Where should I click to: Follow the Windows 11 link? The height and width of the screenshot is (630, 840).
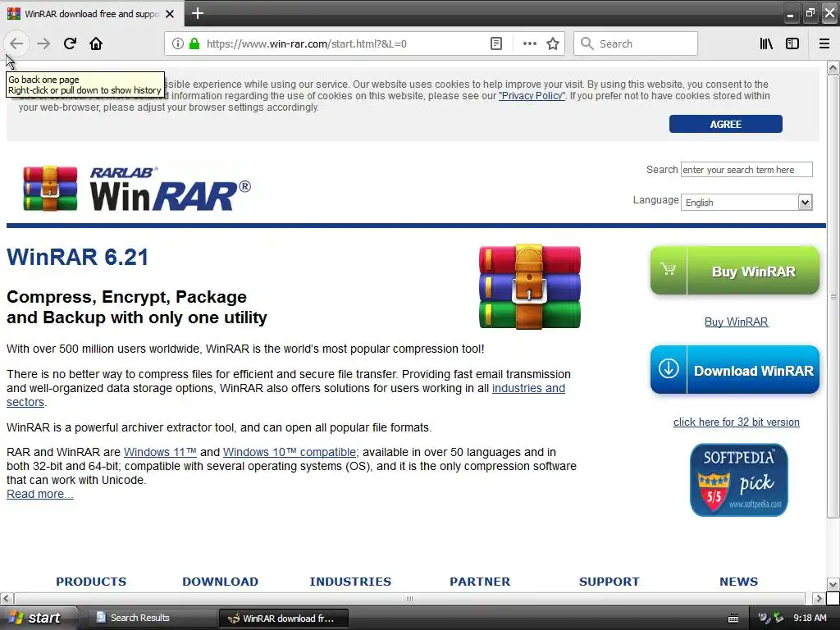coord(160,452)
